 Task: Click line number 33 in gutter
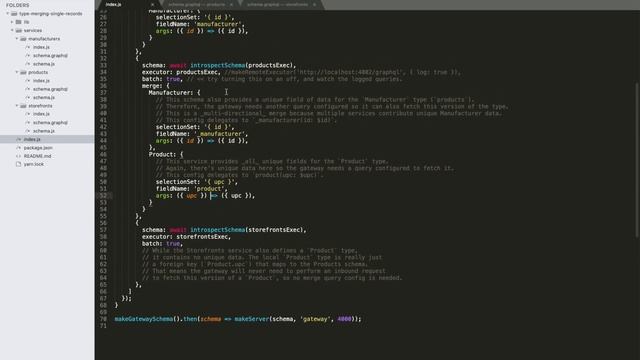(x=103, y=65)
